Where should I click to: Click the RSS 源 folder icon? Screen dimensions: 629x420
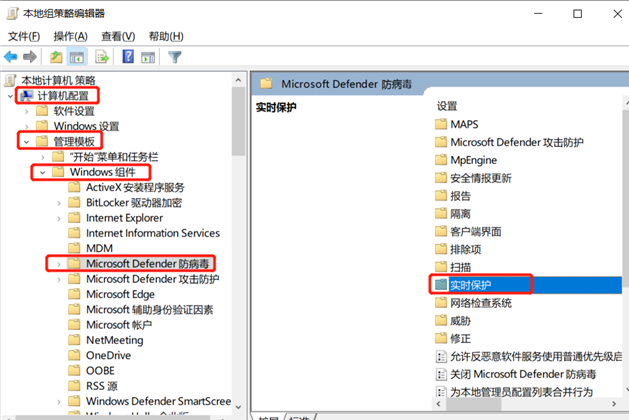74,386
